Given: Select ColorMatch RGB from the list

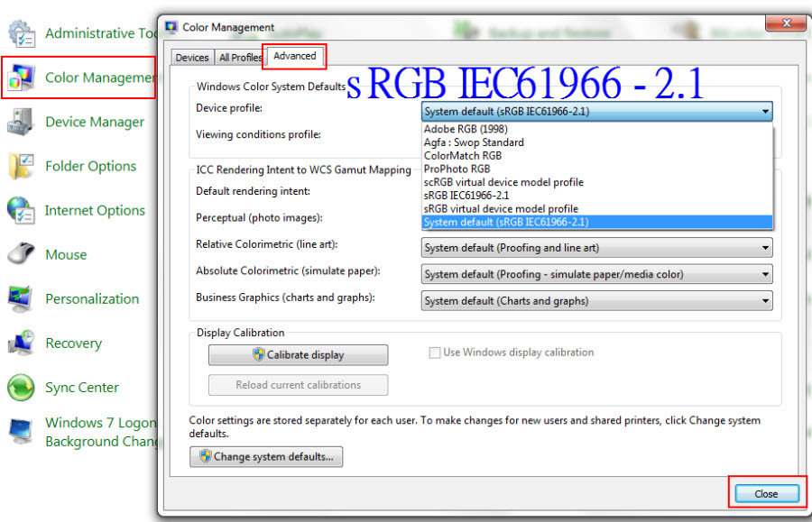Looking at the screenshot, I should 597,156.
